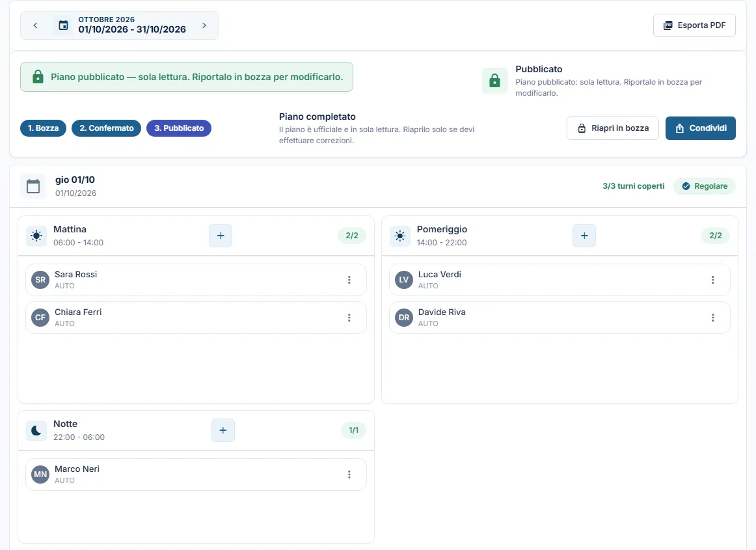Open options menu for Luca Verdi
Image resolution: width=756 pixels, height=550 pixels.
(x=712, y=280)
